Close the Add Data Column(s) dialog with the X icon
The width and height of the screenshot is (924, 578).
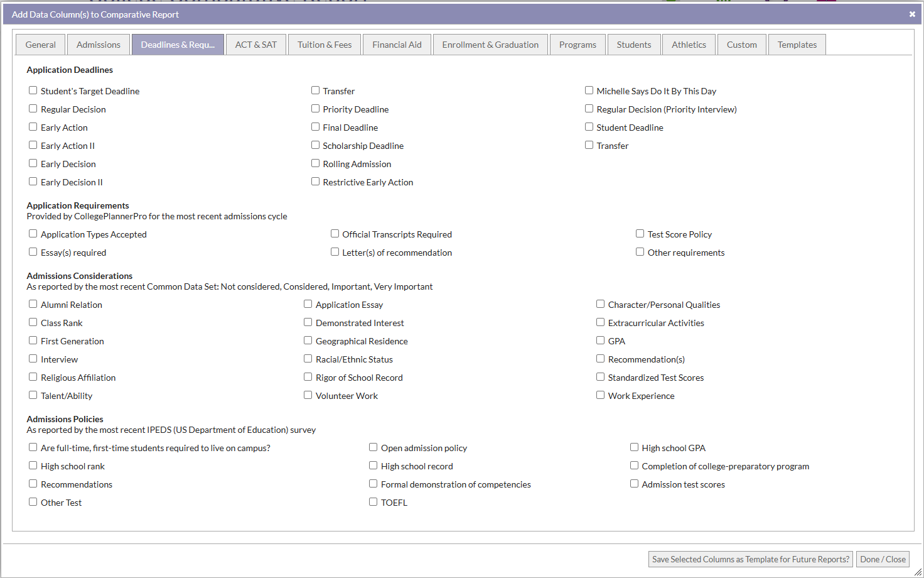click(x=912, y=14)
